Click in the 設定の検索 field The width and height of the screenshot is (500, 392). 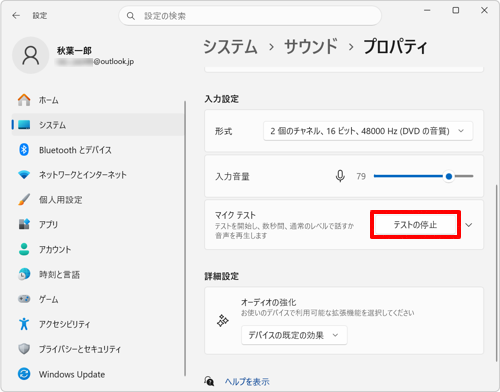(x=250, y=16)
